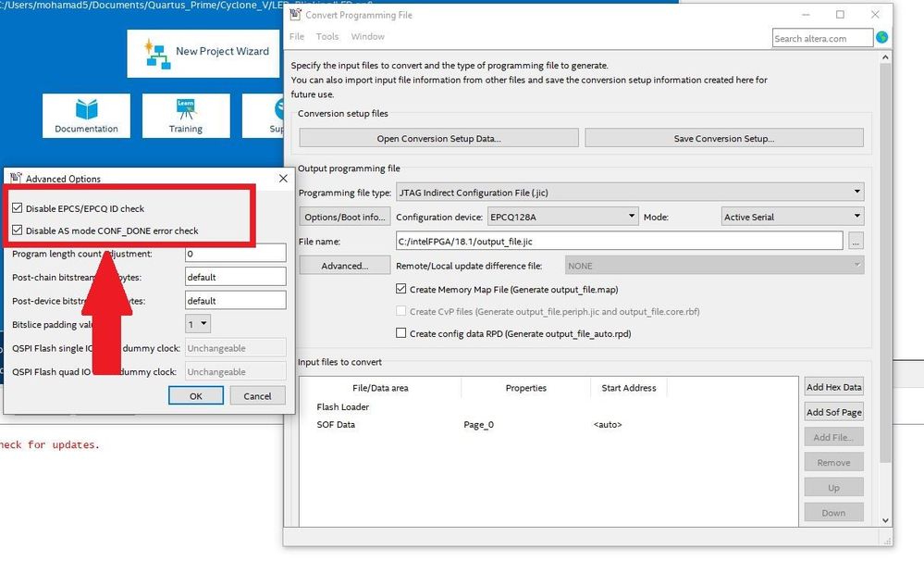Viewport: 924px width, 561px height.
Task: Open the Training icon tile
Action: 186,116
